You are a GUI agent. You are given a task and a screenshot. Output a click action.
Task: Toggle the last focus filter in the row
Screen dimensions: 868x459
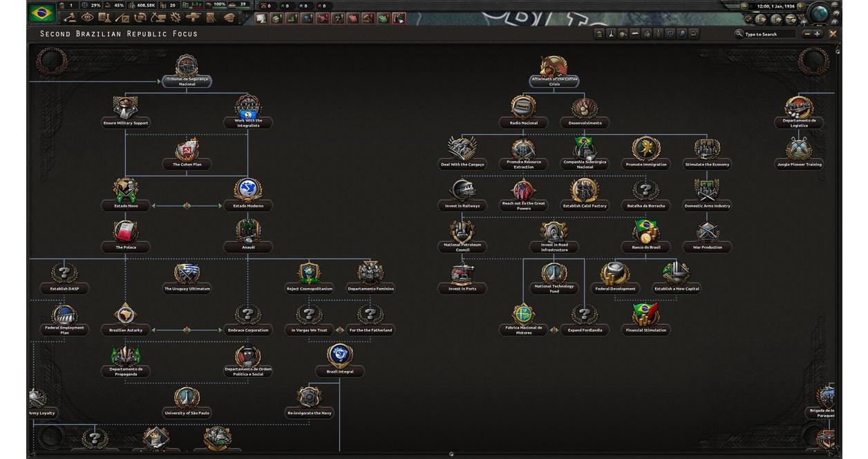point(694,34)
